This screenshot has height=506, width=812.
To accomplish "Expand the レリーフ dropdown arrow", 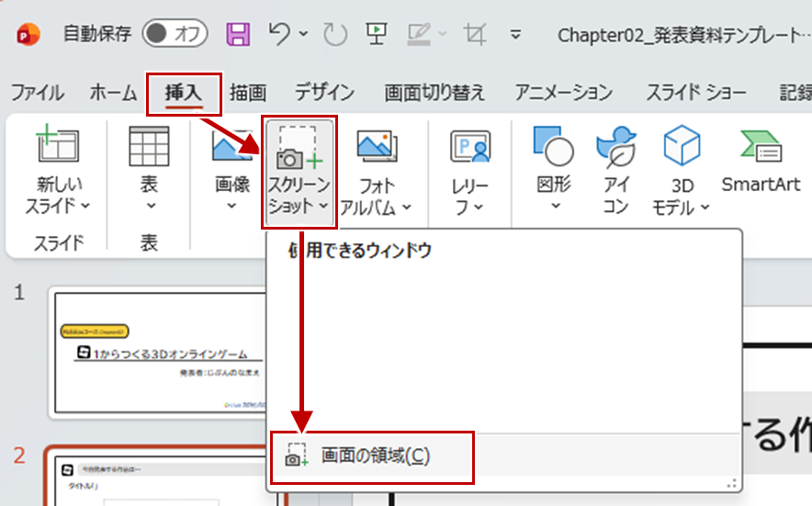I will pos(479,208).
